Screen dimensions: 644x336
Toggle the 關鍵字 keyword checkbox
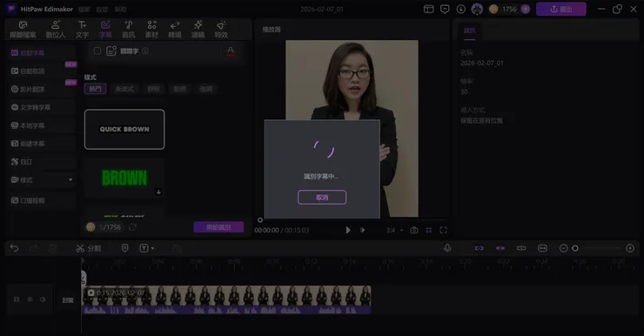97,51
